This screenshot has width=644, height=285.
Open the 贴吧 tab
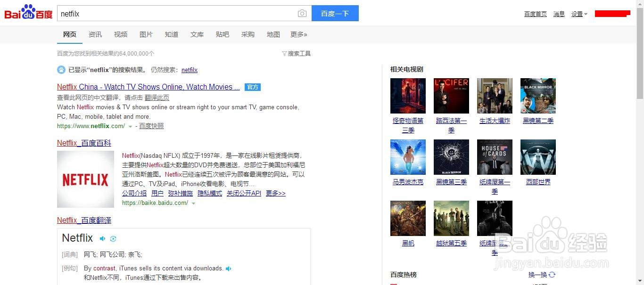tap(223, 34)
